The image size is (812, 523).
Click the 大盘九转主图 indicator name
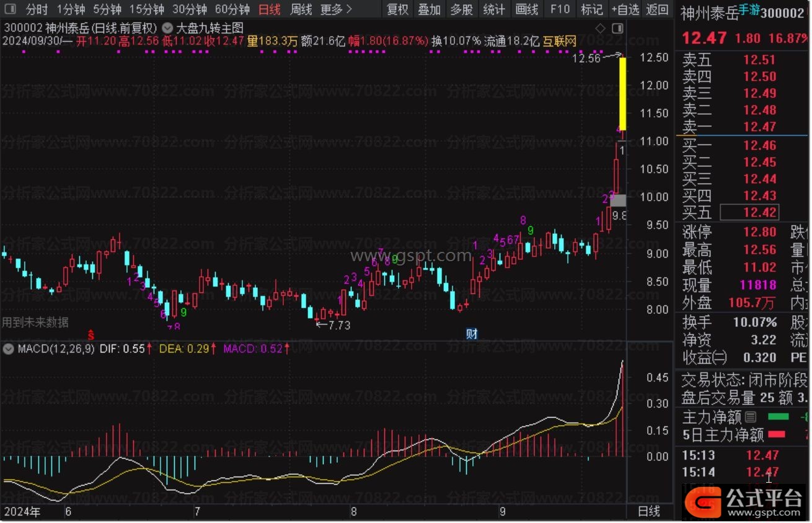(x=210, y=28)
